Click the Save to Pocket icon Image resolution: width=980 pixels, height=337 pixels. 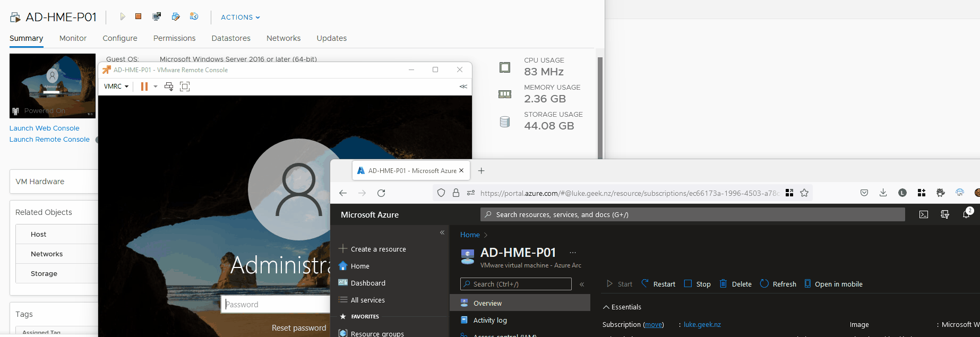click(x=864, y=193)
